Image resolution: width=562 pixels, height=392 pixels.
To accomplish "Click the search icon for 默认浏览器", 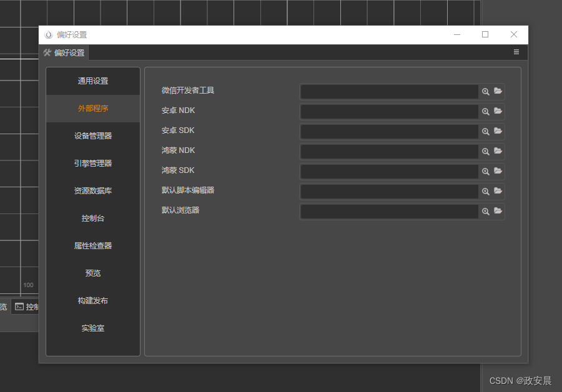I will click(486, 212).
